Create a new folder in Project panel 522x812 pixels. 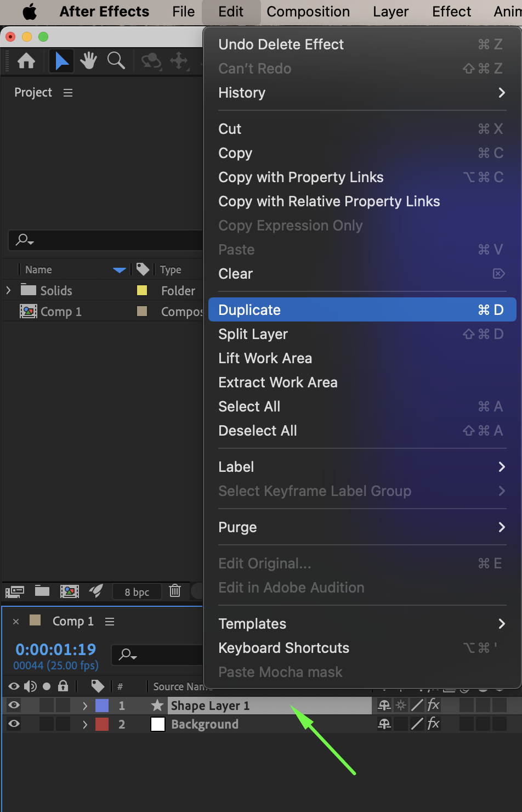pyautogui.click(x=42, y=591)
